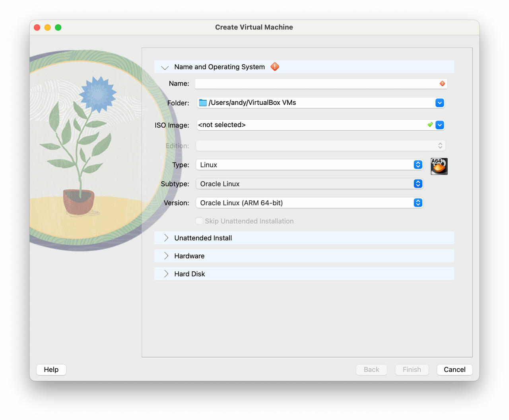Click the warning icon beside Name and Operating System
Screen dimensions: 509x420
pyautogui.click(x=275, y=67)
